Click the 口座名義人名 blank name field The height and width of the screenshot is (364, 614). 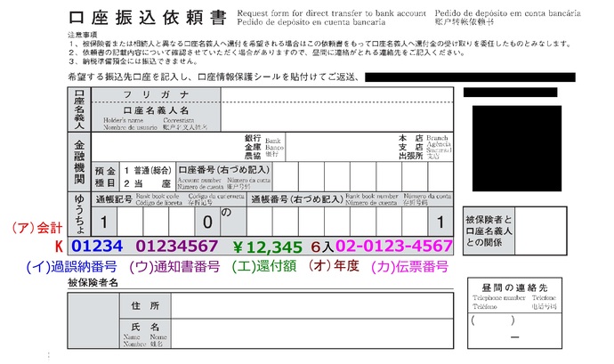(x=336, y=117)
